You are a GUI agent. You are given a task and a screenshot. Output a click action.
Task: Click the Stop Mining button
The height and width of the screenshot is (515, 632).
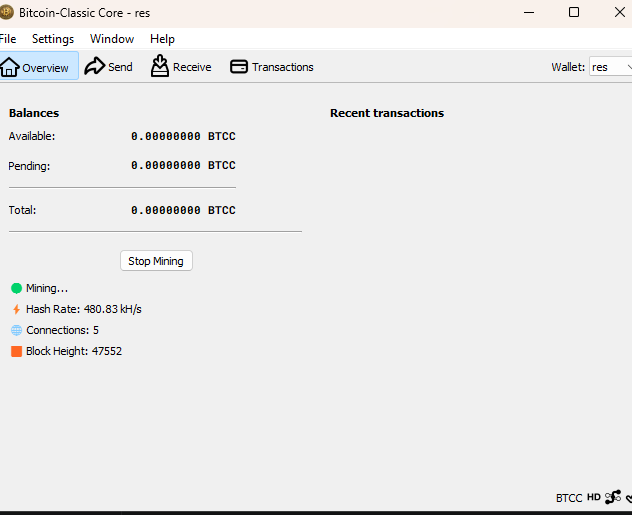click(156, 261)
